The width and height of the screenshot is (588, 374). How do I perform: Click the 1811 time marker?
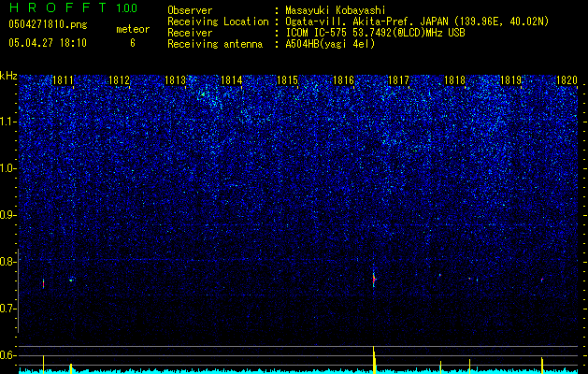pos(63,79)
